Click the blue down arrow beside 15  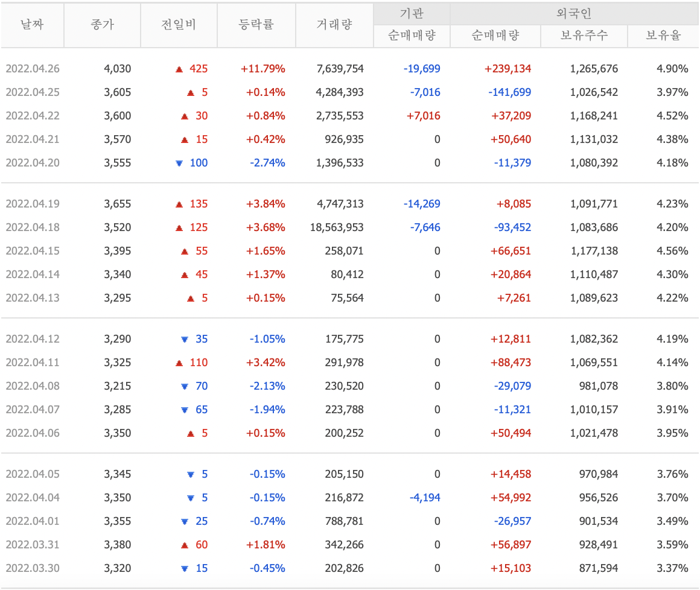point(185,569)
